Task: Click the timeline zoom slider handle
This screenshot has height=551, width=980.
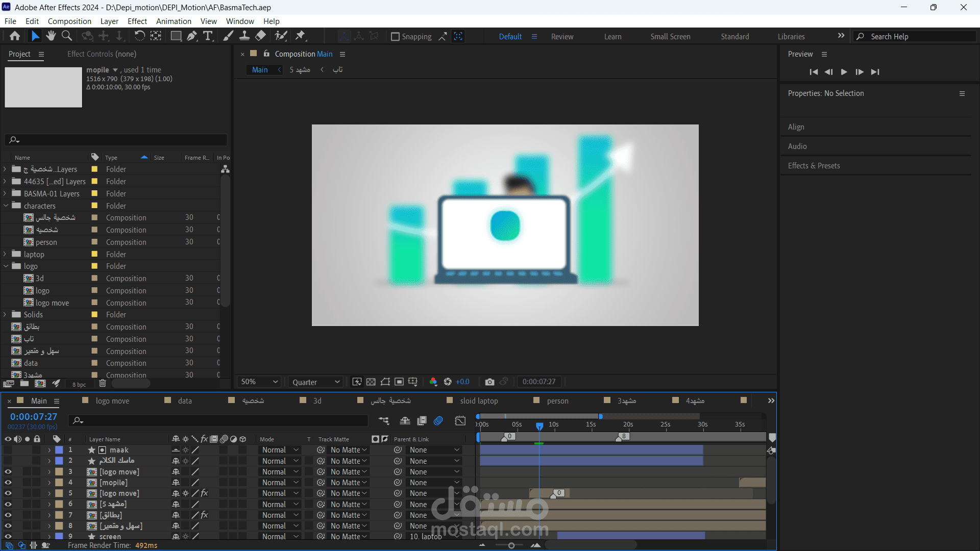Action: 511,545
